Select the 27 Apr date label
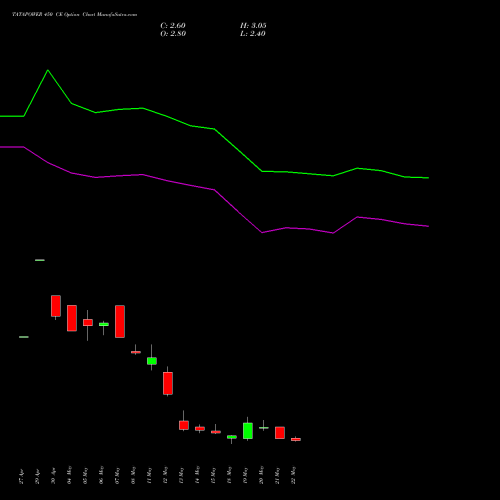 pyautogui.click(x=21, y=477)
